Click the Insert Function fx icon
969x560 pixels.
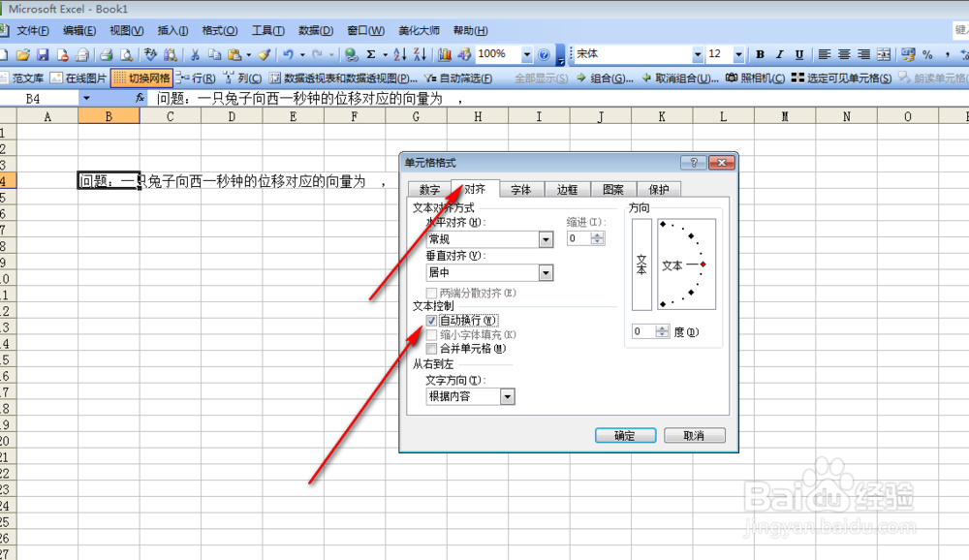pos(141,98)
